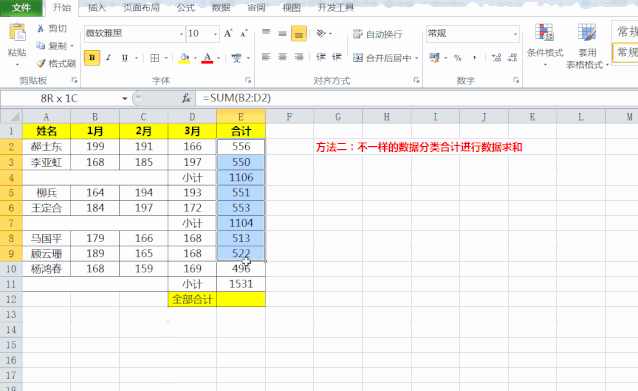Switch to the View (视图) tab

tap(291, 7)
